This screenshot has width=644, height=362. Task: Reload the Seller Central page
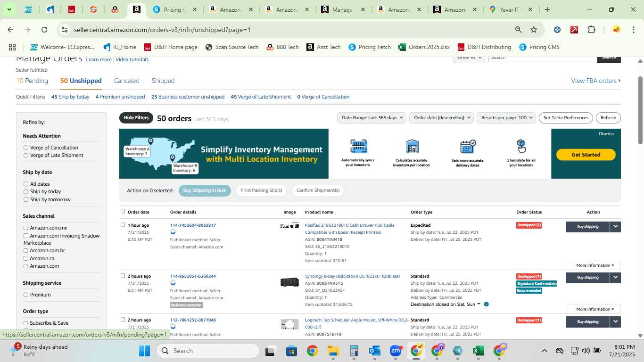pos(44,30)
